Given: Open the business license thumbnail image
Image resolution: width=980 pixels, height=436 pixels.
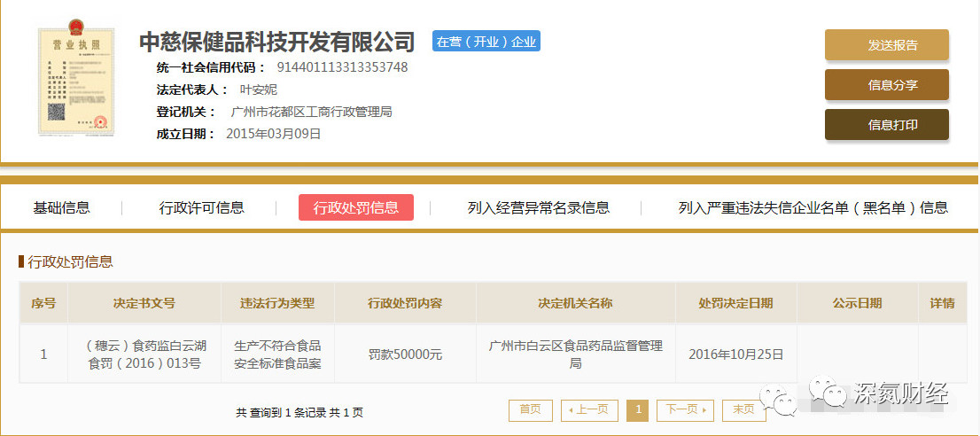Looking at the screenshot, I should click(x=76, y=77).
